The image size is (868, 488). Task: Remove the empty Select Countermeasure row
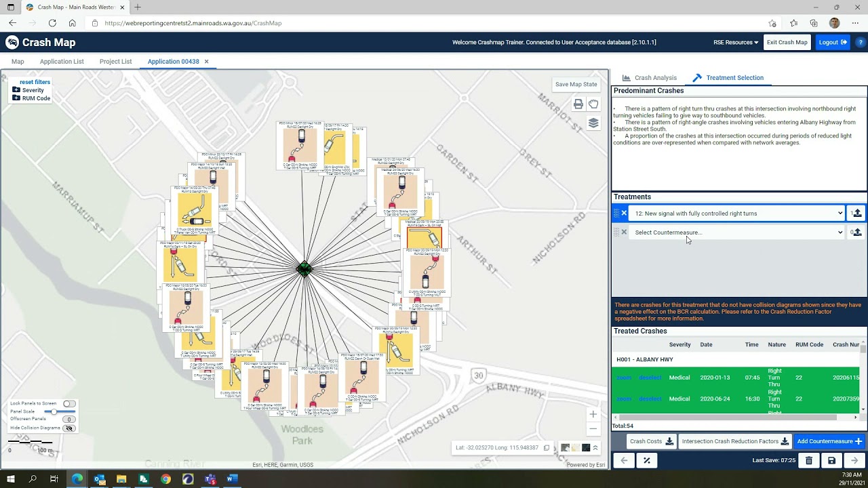coord(624,232)
